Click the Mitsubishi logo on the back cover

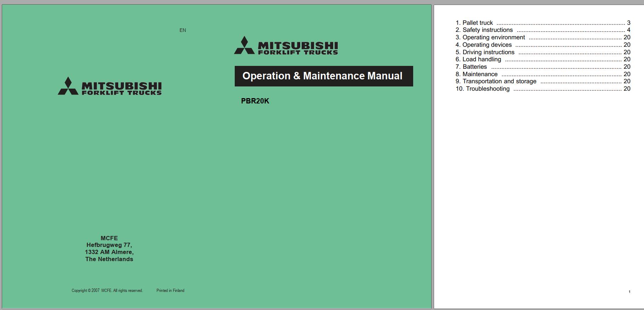click(110, 86)
